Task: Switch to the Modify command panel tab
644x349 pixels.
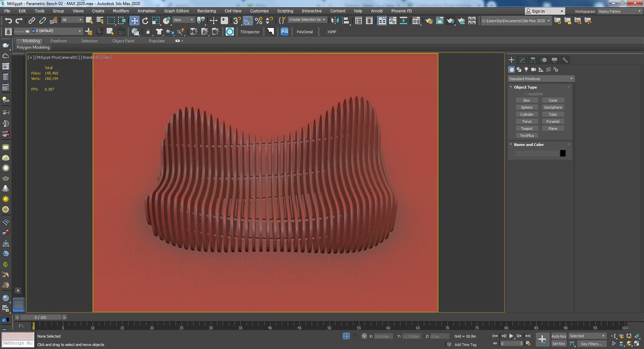Action: [522, 60]
